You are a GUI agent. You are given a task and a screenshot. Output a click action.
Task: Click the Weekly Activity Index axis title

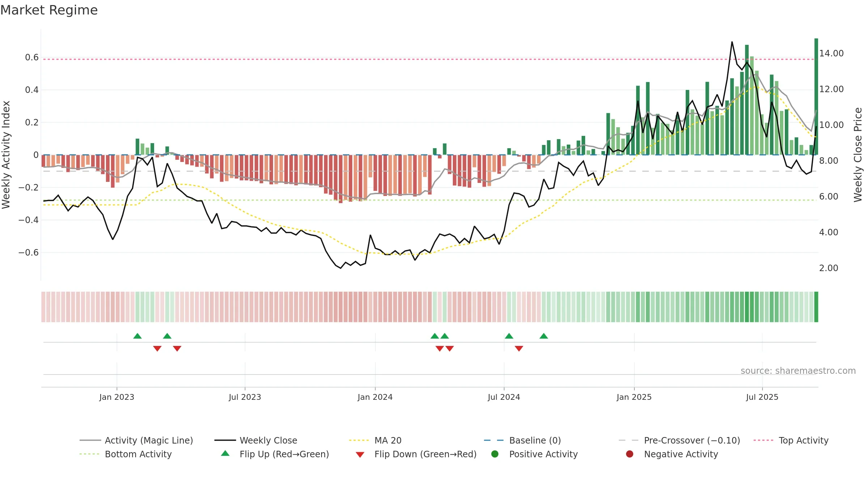[6, 155]
